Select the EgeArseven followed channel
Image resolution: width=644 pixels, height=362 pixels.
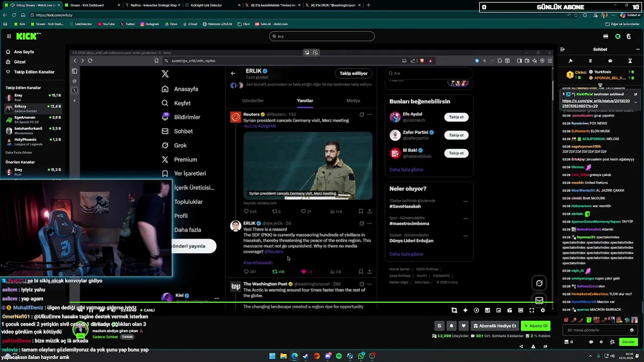point(33,119)
